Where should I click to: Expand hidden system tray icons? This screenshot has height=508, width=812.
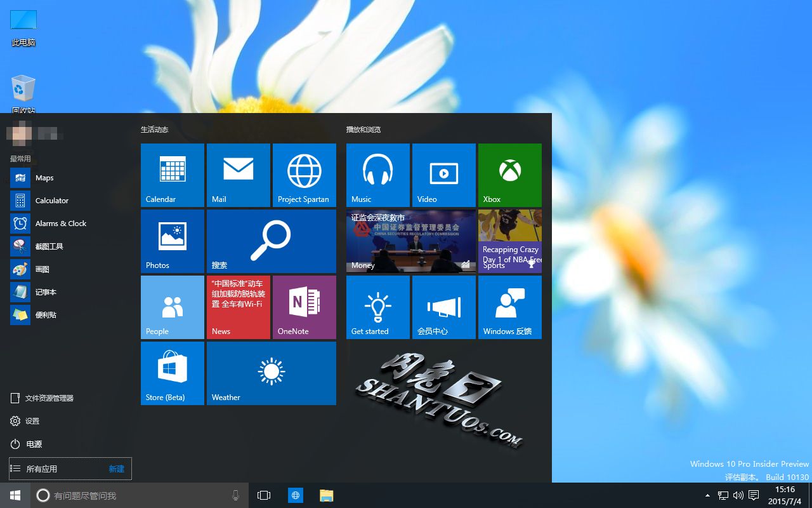706,495
